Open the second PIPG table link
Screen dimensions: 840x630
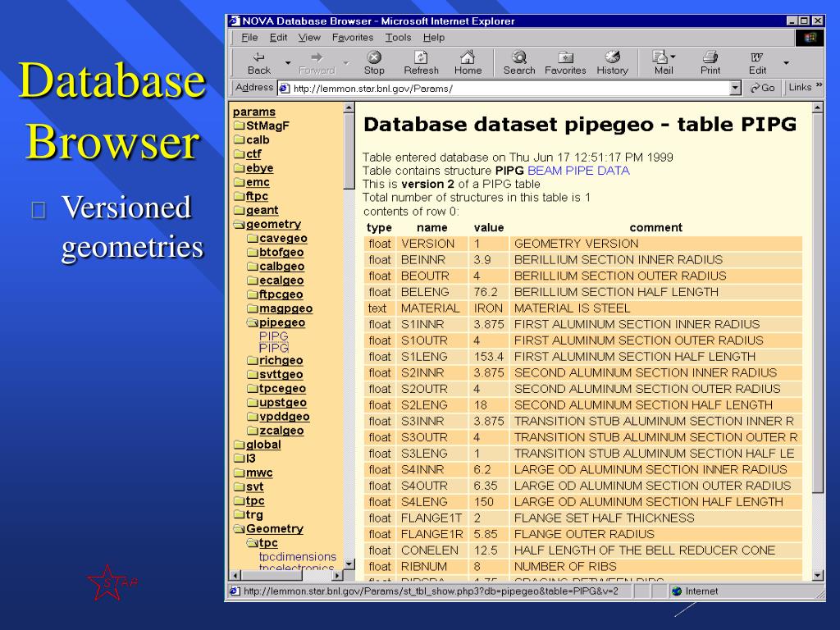(x=274, y=348)
